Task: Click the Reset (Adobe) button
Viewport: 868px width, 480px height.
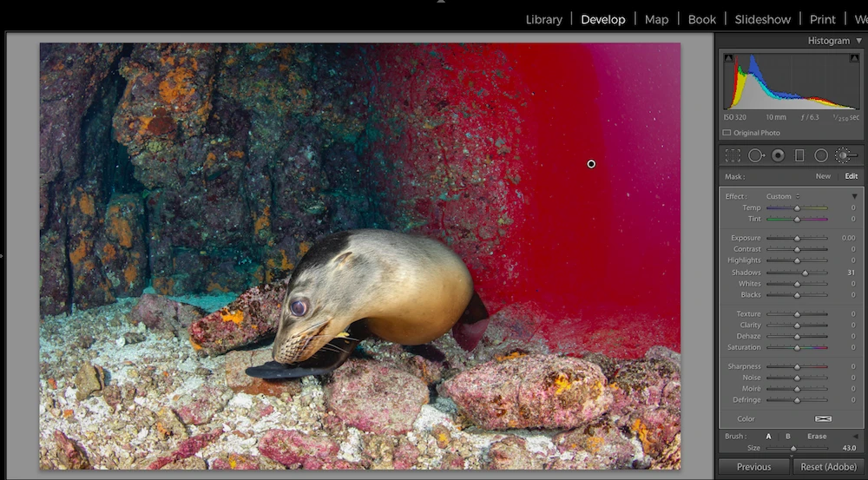Action: click(x=828, y=467)
